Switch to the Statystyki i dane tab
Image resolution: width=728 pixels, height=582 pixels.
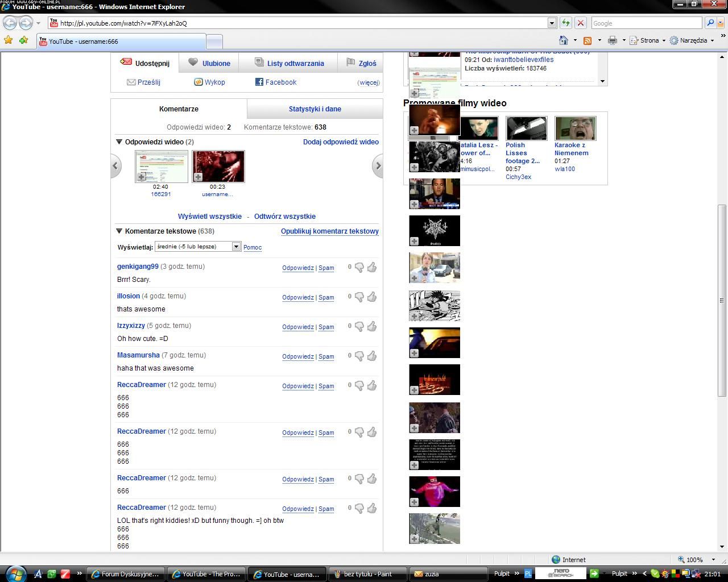[x=315, y=109]
